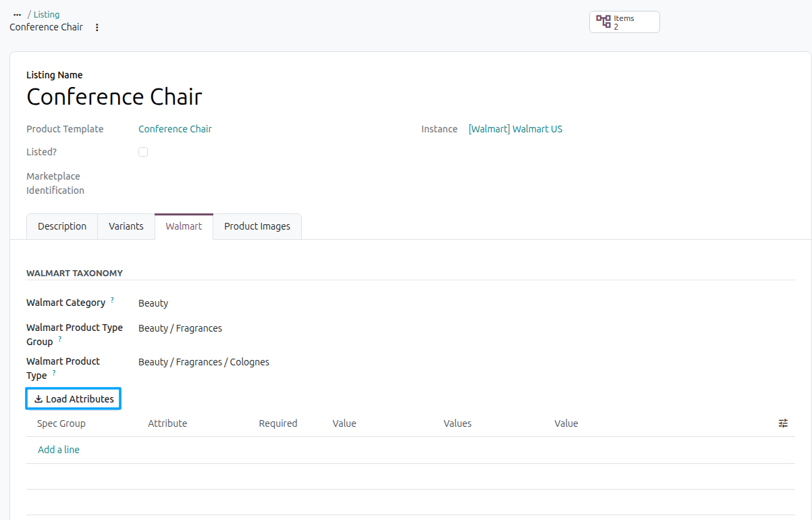
Task: Go back to Listing breadcrumb
Action: [47, 14]
